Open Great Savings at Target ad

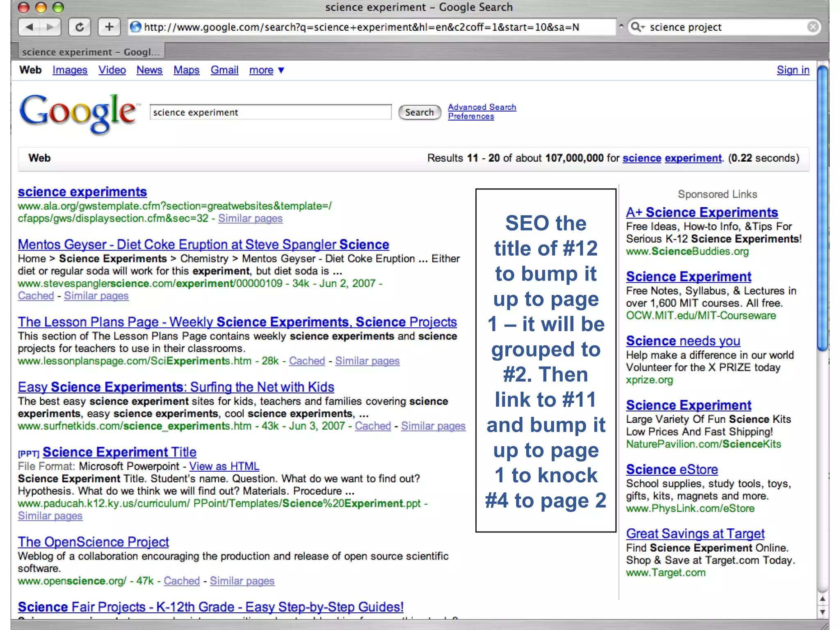[x=695, y=534]
